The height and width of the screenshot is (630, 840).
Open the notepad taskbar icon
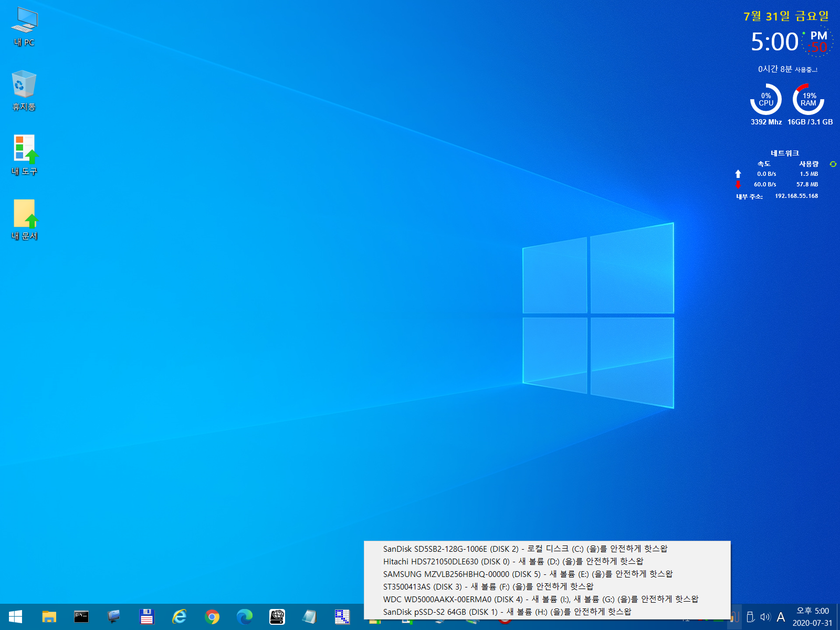(x=310, y=617)
